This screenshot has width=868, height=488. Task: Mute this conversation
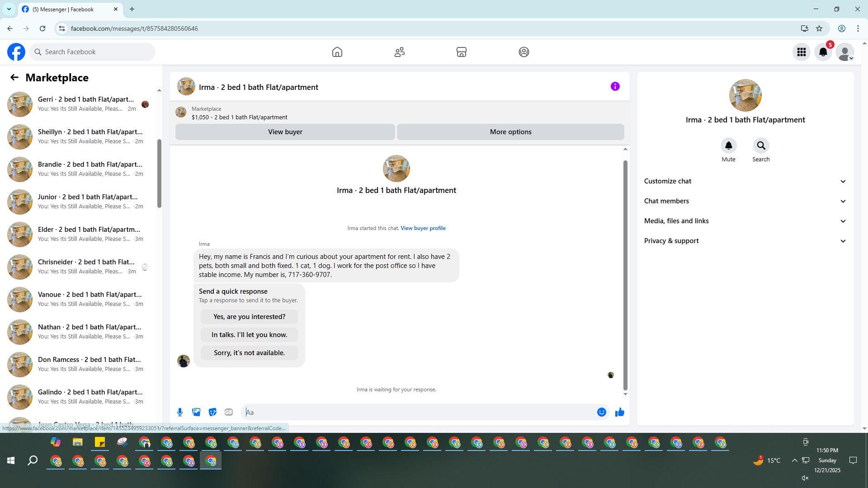click(728, 145)
